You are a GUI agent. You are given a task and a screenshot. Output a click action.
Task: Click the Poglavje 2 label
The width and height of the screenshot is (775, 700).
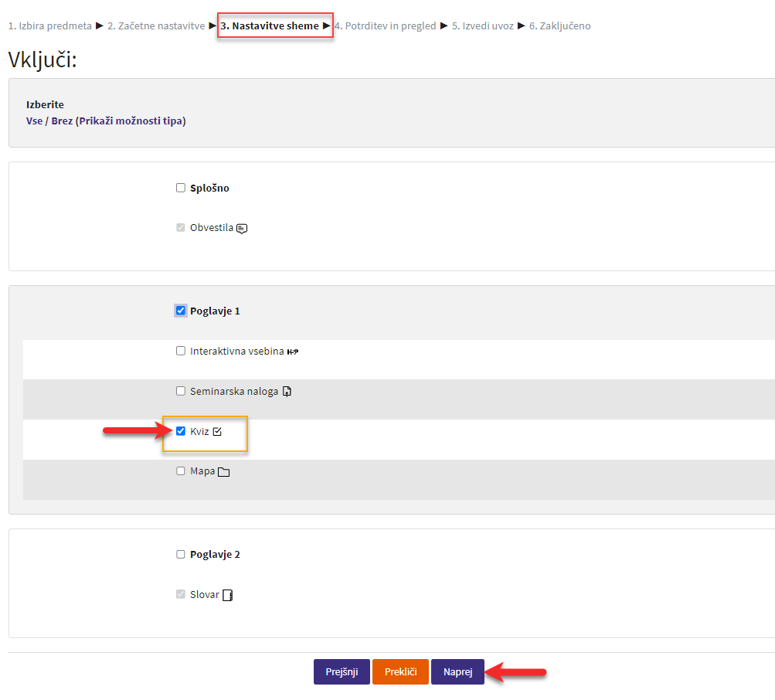(215, 555)
